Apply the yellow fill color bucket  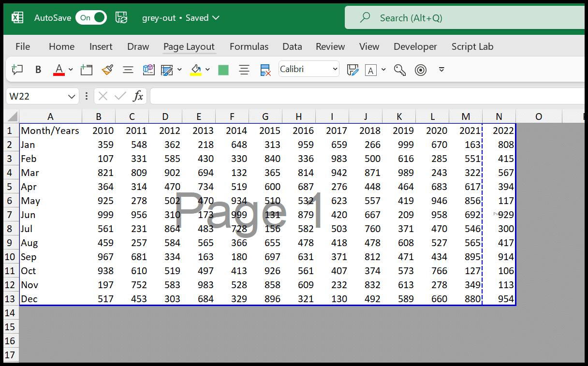pyautogui.click(x=196, y=70)
